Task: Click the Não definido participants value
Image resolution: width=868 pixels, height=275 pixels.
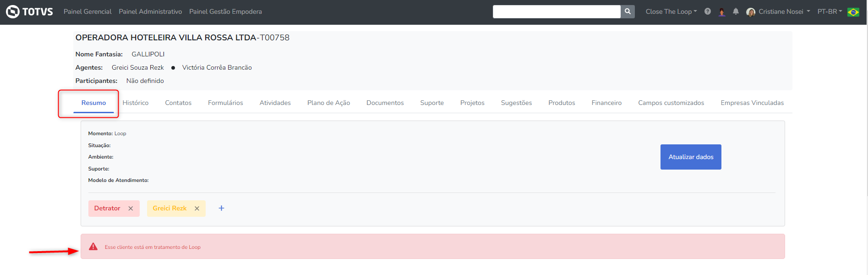Action: (145, 81)
